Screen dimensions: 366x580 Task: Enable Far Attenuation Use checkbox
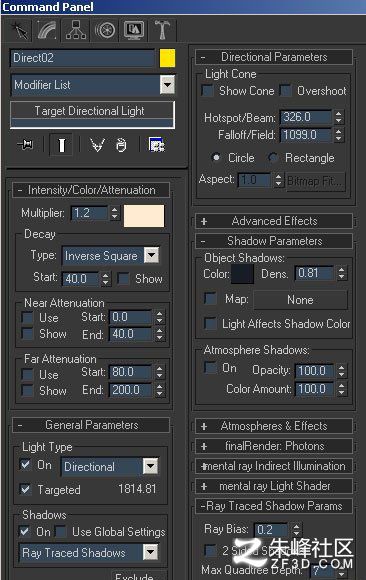27,374
